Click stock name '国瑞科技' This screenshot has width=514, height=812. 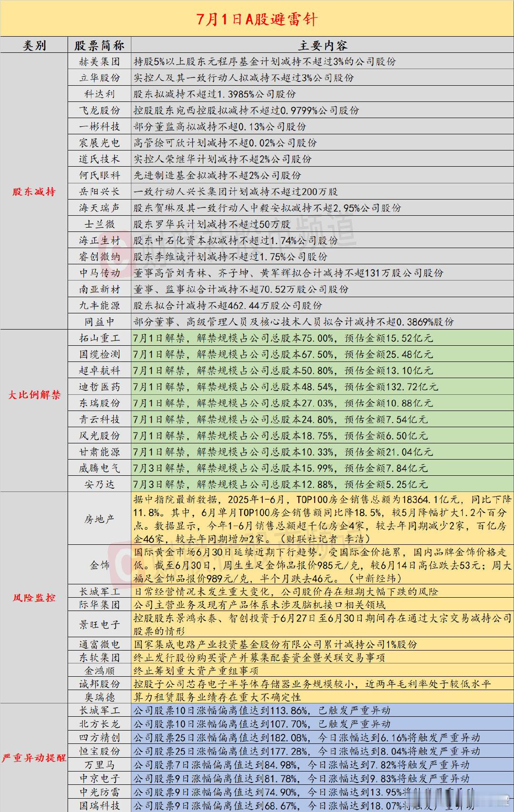pyautogui.click(x=99, y=805)
